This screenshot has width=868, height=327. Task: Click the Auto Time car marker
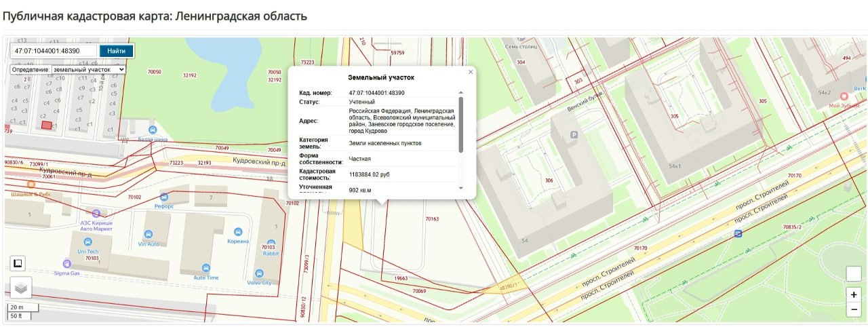[x=206, y=269]
